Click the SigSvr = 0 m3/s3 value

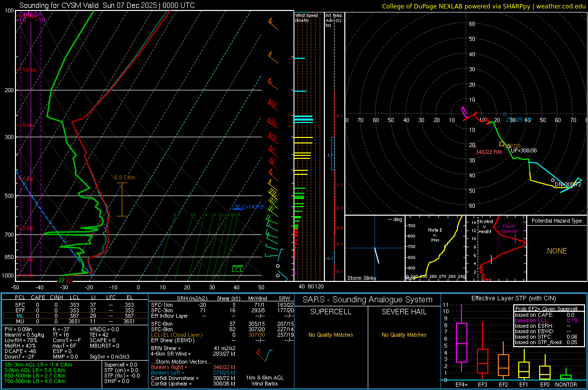point(110,357)
